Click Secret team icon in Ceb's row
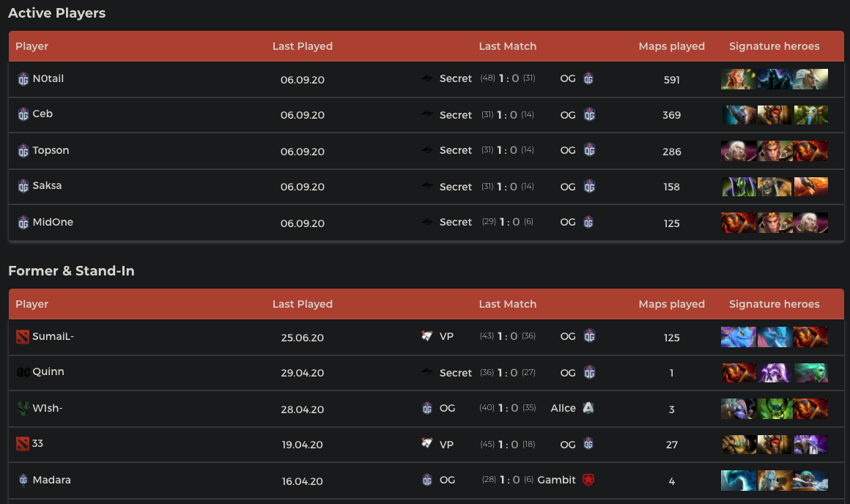 click(427, 114)
